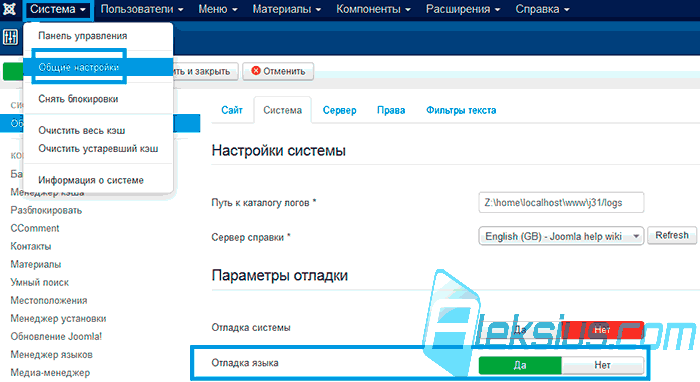Click the Отменить button
This screenshot has height=382, width=700.
pos(278,71)
